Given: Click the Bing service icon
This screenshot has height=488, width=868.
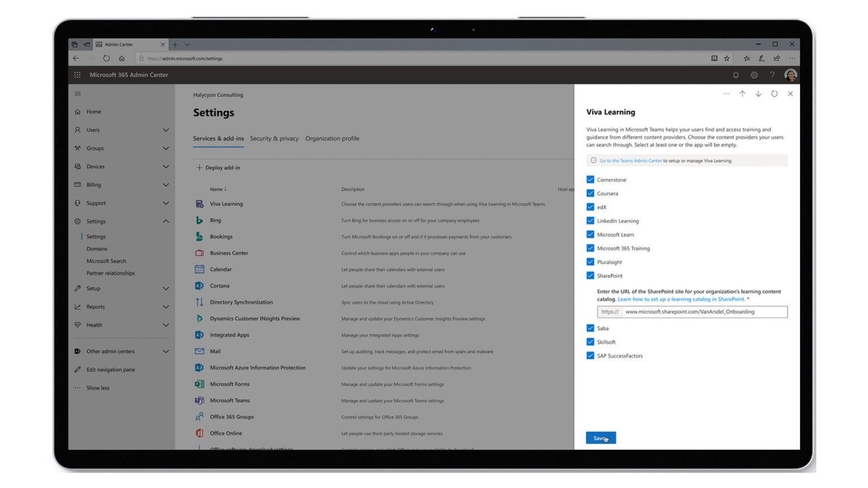Looking at the screenshot, I should [199, 220].
